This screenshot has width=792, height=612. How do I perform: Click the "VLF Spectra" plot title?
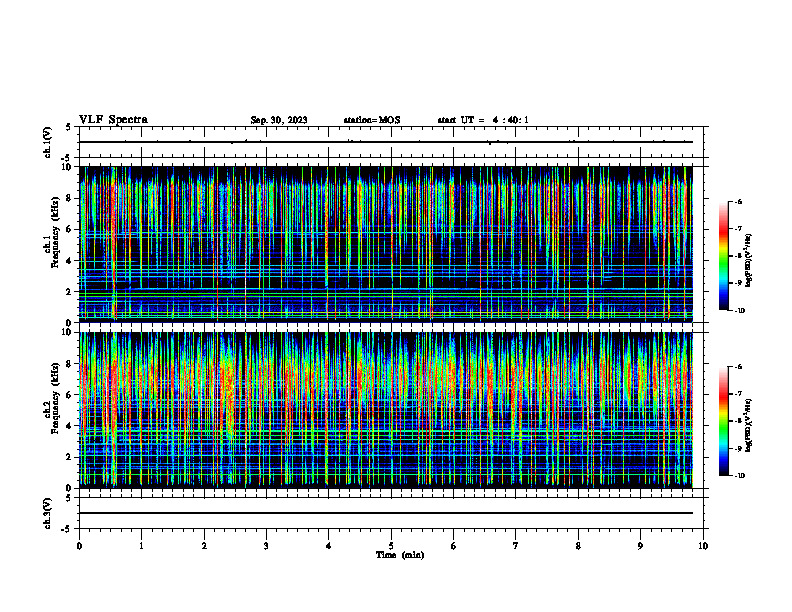(113, 120)
